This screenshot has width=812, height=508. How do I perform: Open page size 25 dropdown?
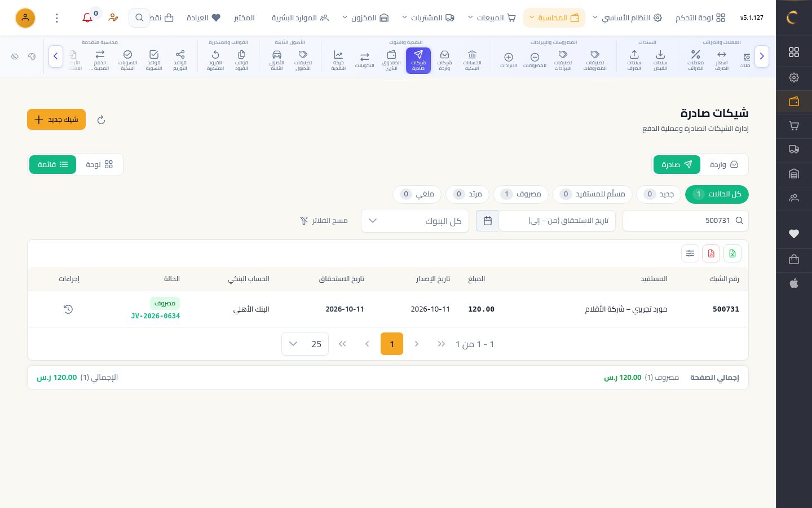305,344
